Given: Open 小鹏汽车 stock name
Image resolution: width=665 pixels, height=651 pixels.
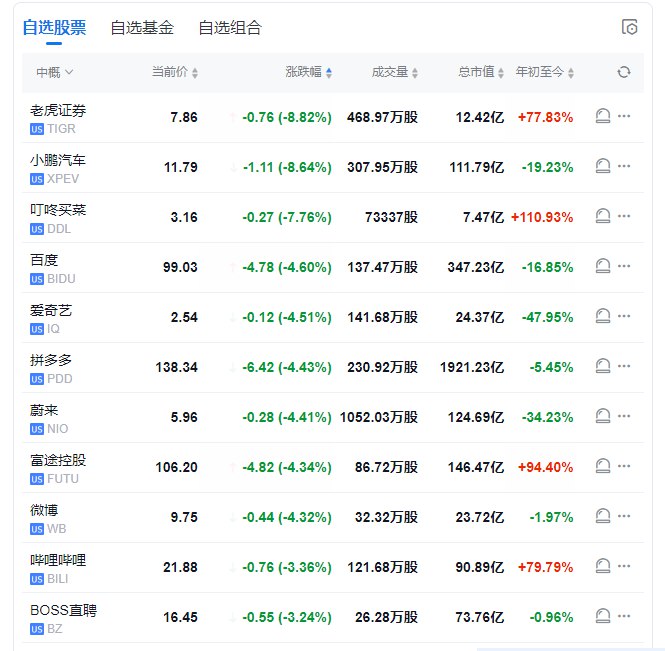Looking at the screenshot, I should pos(58,160).
